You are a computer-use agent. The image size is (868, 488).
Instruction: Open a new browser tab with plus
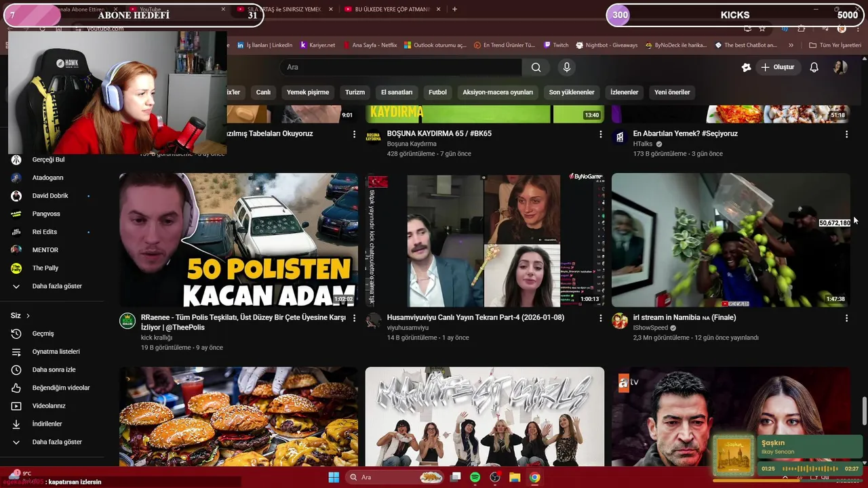454,9
